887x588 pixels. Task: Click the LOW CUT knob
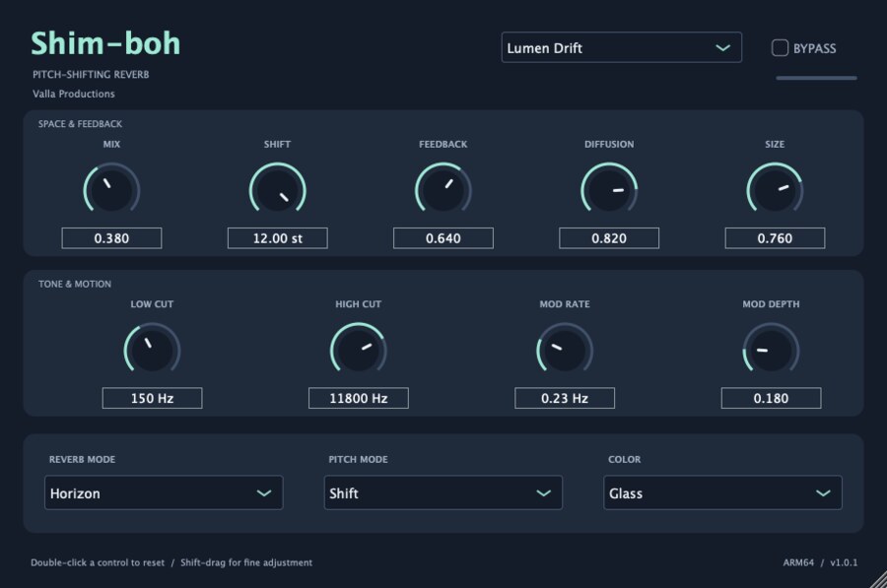[x=152, y=350]
